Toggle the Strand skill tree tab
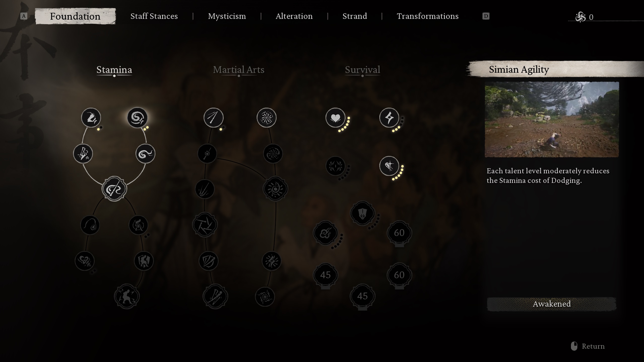This screenshot has height=362, width=644. [x=354, y=16]
